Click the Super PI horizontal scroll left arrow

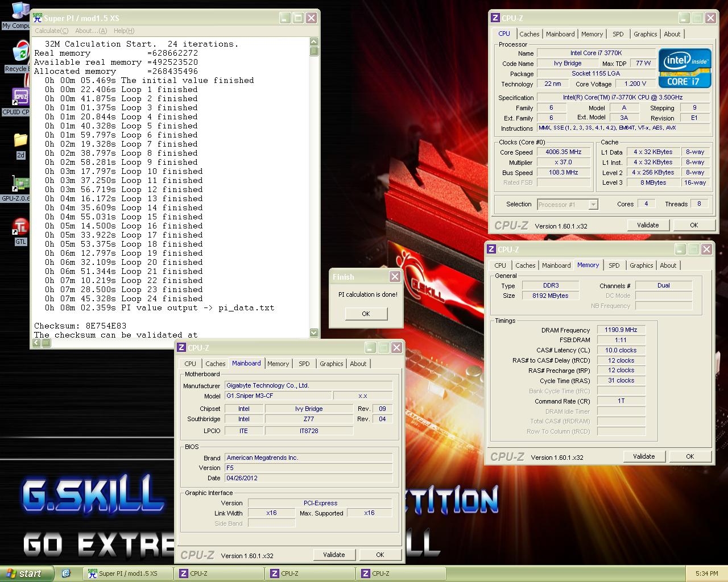pyautogui.click(x=36, y=343)
